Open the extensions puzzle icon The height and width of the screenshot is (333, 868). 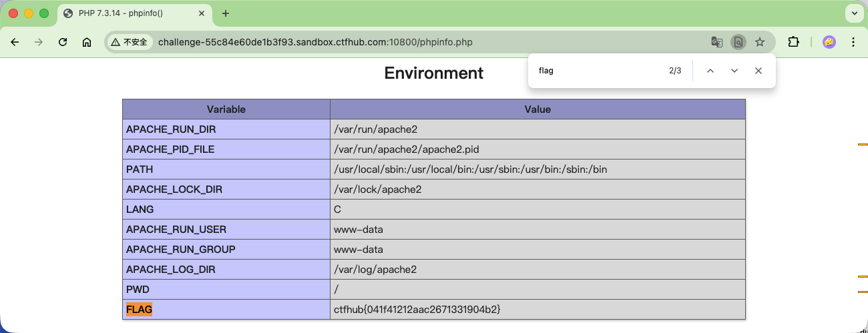click(793, 42)
